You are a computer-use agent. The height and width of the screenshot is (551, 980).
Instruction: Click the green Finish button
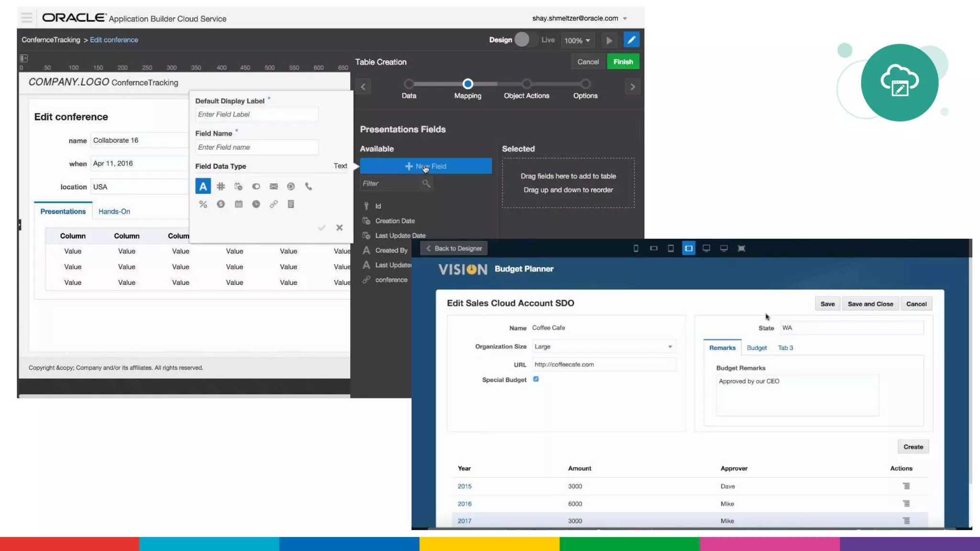[x=623, y=62]
